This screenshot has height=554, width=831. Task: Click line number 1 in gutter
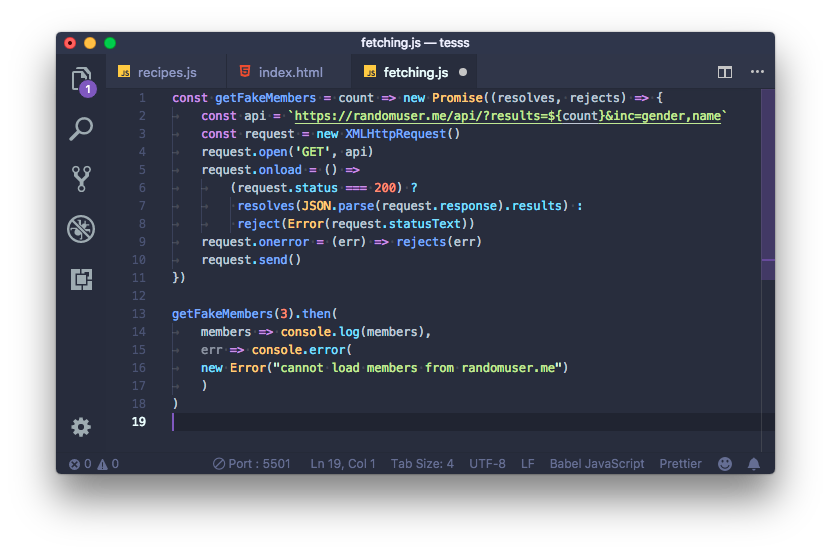(142, 98)
